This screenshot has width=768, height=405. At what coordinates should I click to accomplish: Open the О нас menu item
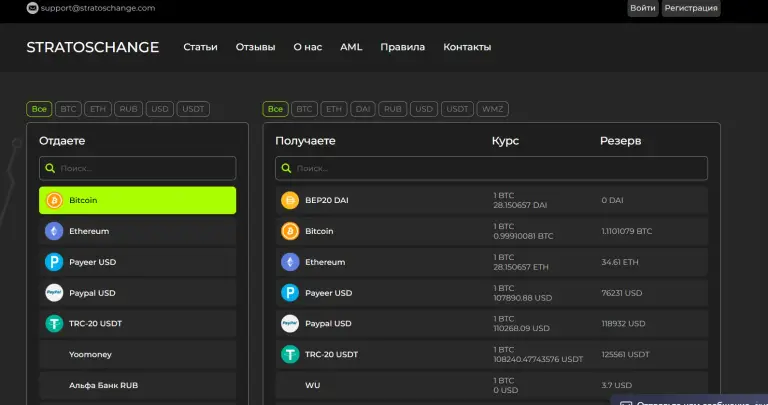click(x=308, y=47)
